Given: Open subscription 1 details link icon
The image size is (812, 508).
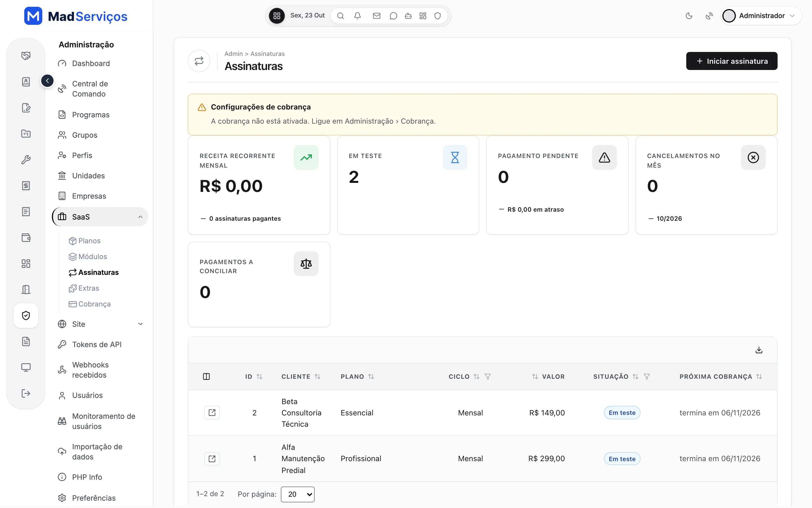Looking at the screenshot, I should 212,459.
